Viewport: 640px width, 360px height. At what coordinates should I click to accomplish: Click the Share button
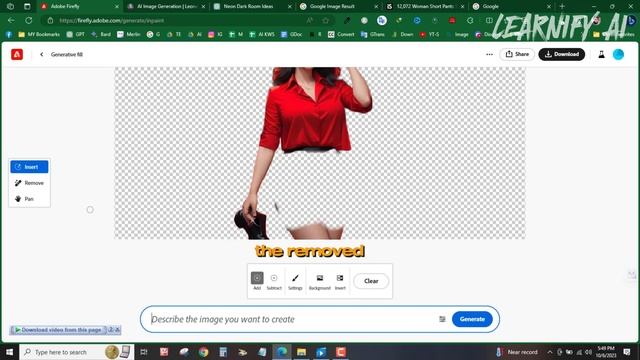517,54
